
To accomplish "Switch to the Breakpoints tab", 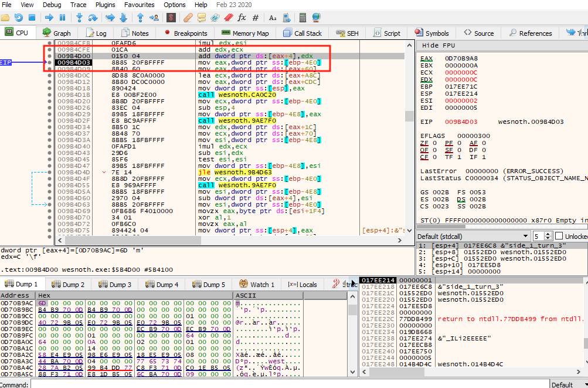I will [186, 33].
